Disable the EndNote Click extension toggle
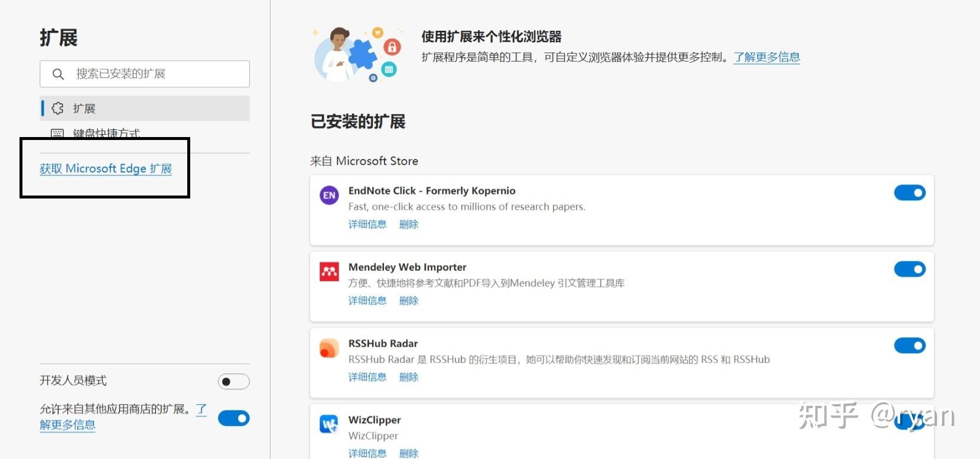 click(x=910, y=193)
